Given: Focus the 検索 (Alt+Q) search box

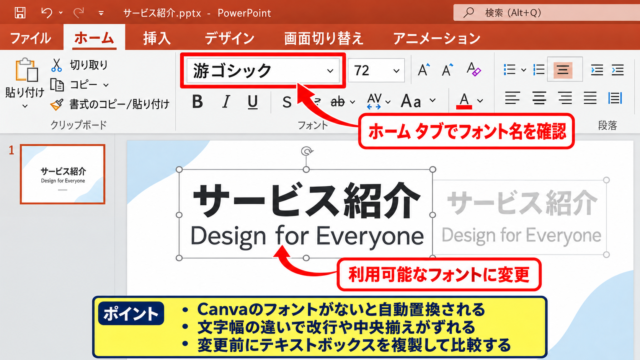Looking at the screenshot, I should (546, 13).
